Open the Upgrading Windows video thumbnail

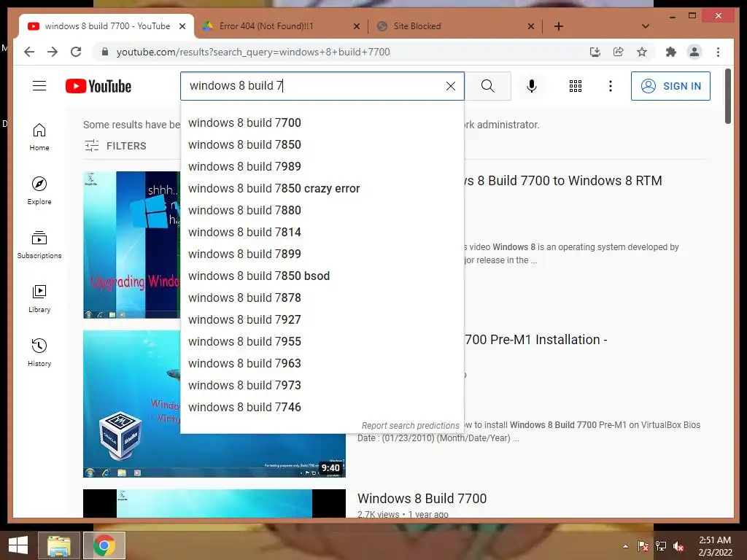(x=131, y=245)
